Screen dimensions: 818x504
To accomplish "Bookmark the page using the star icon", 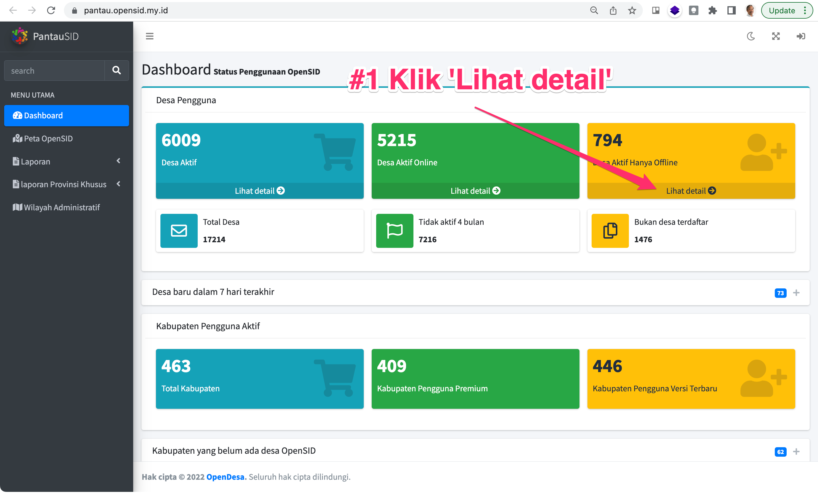I will tap(632, 10).
